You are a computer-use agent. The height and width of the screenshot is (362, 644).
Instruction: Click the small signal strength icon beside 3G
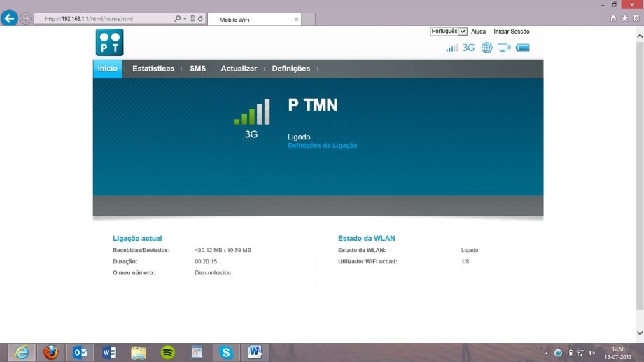451,48
